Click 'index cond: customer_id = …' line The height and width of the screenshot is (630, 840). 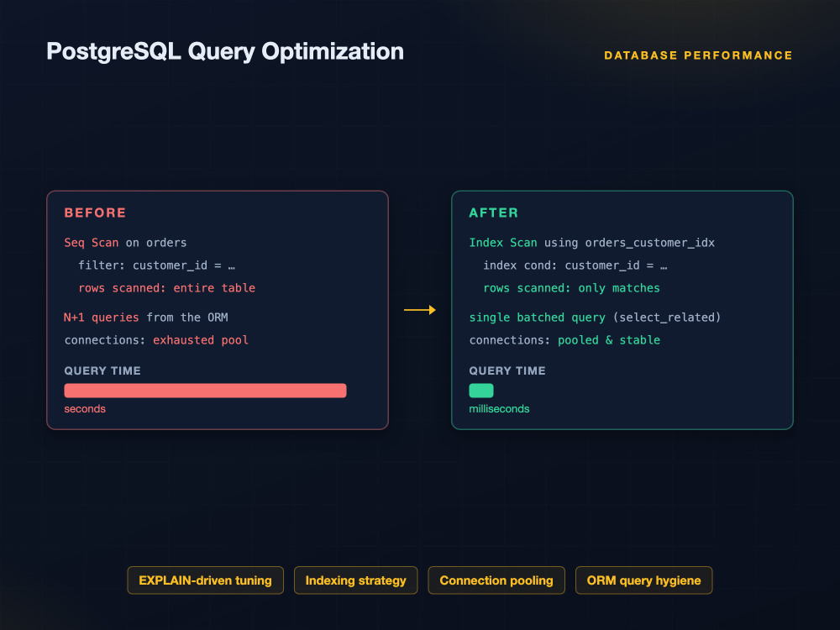coord(575,265)
